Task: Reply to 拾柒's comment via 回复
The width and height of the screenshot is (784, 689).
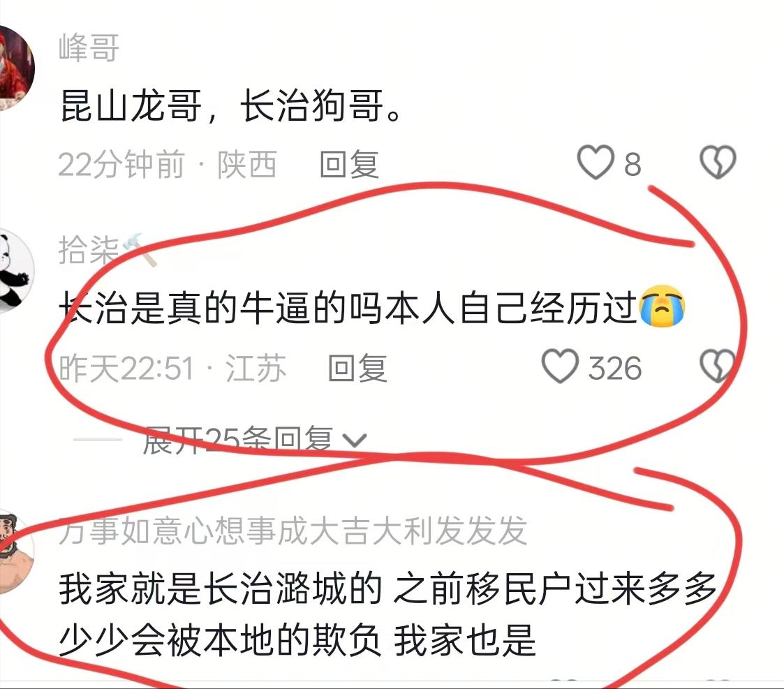Action: point(357,369)
